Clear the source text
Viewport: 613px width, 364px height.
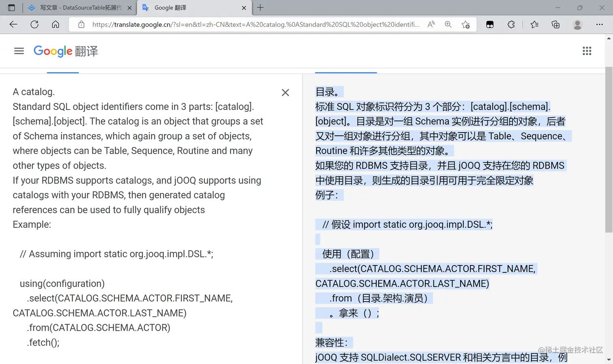(285, 92)
